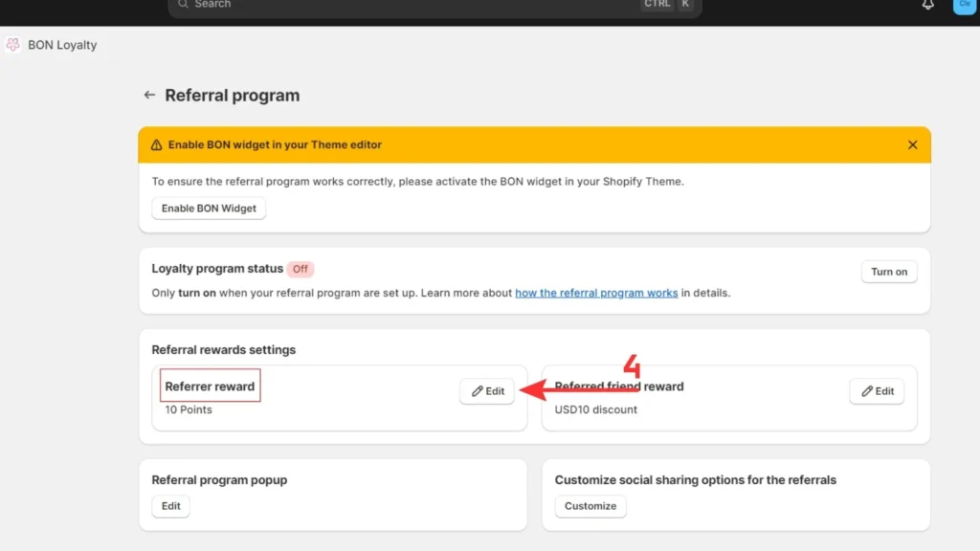Click the back arrow beside Referral program
Screen dimensions: 980x551
pyautogui.click(x=150, y=95)
